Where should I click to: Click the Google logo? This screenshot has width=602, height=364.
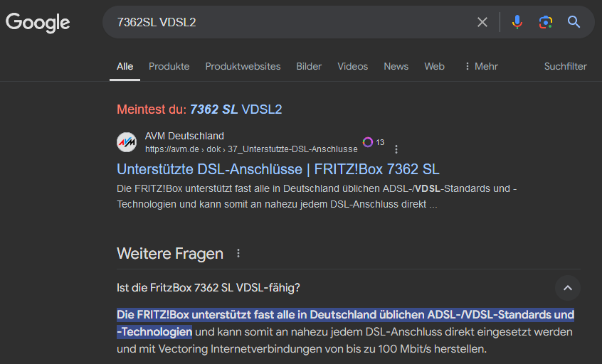[38, 22]
